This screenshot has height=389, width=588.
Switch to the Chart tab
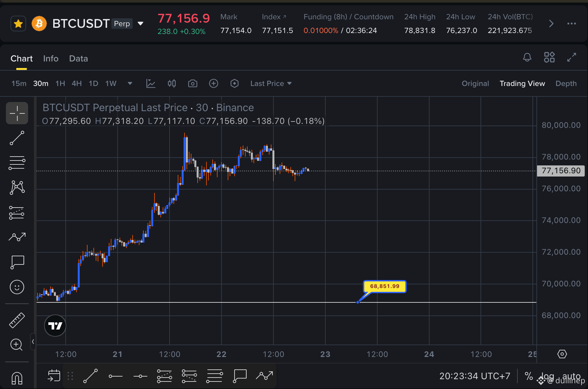22,59
